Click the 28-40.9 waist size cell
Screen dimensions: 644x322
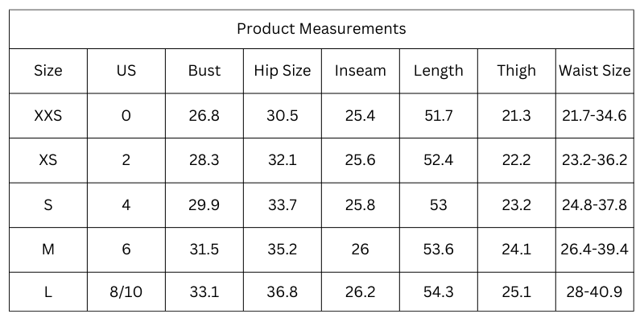[595, 292]
